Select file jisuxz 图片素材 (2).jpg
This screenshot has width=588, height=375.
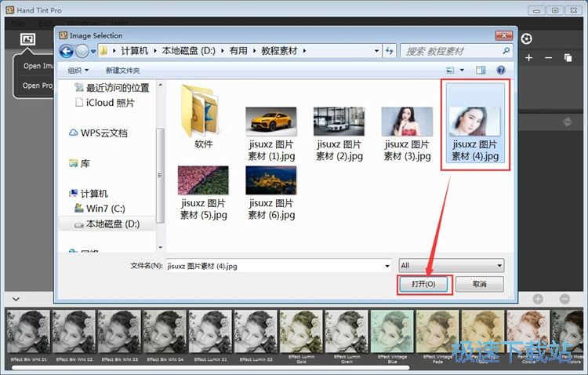click(x=339, y=133)
